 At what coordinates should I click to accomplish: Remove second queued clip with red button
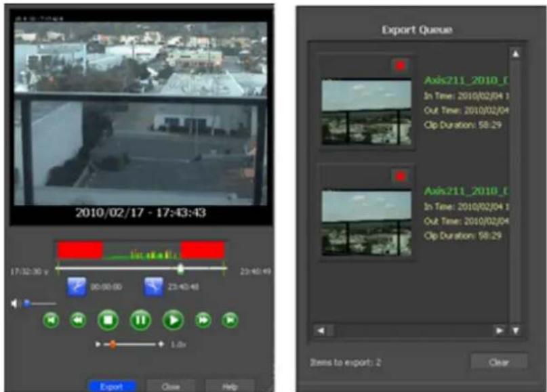tap(400, 176)
